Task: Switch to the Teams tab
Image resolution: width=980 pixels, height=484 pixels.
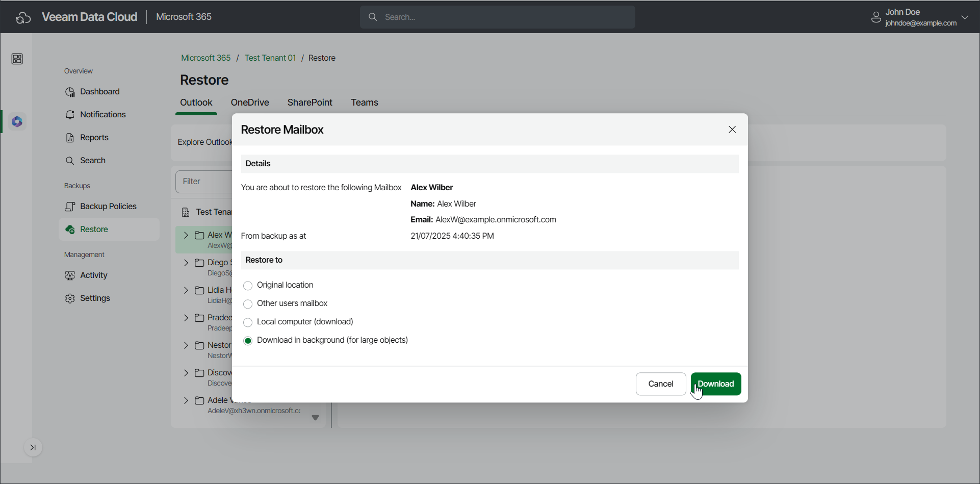Action: [365, 103]
